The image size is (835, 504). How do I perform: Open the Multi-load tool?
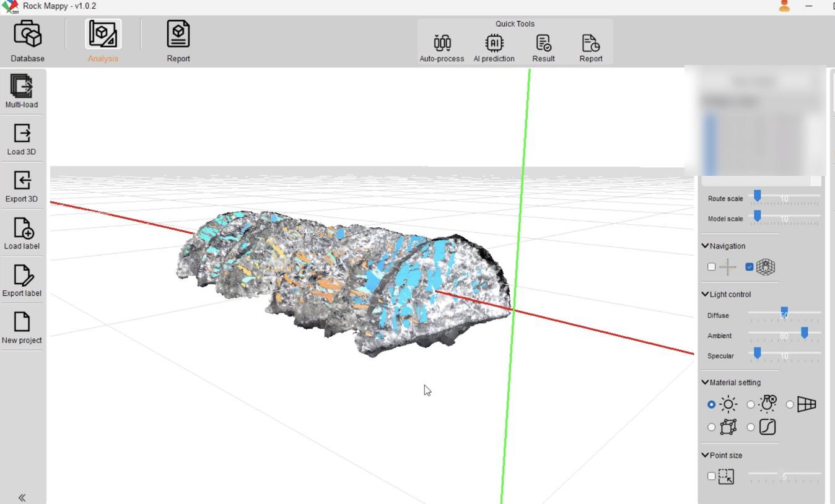[x=22, y=90]
